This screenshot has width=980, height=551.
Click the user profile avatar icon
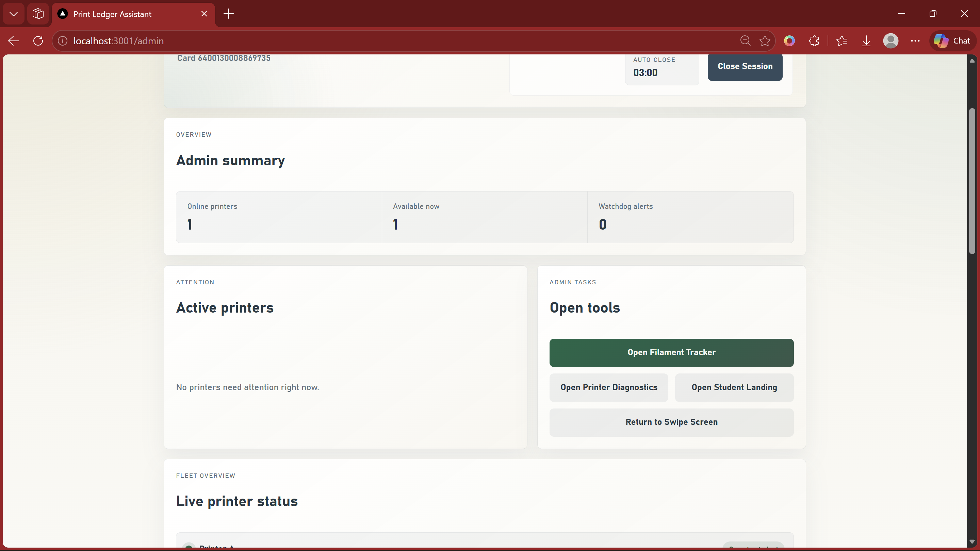[x=891, y=41]
